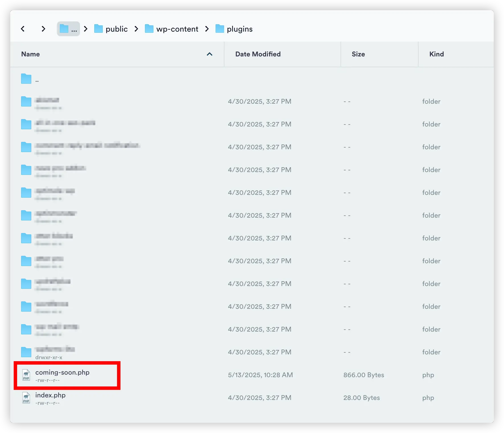Screen dimensions: 504x433
Task: Click folder icon of row showing drwxr-xr-x
Action: pos(26,352)
